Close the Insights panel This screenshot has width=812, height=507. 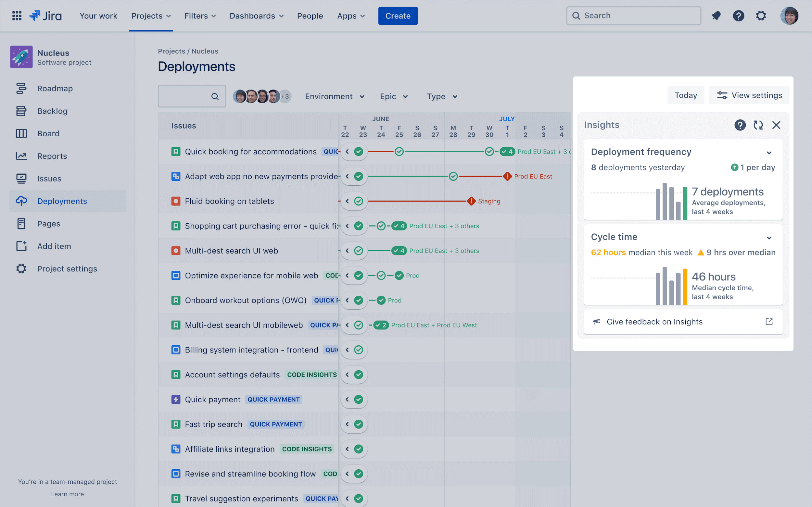(776, 125)
